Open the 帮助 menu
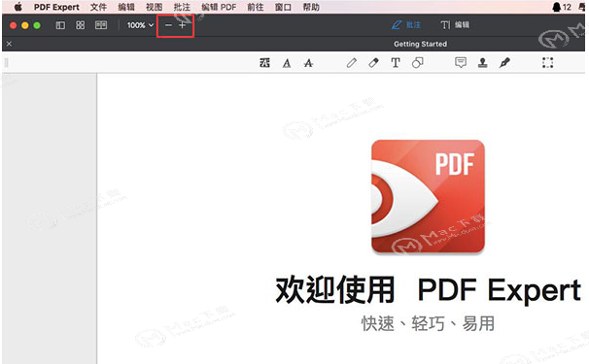The height and width of the screenshot is (364, 589). pos(311,7)
